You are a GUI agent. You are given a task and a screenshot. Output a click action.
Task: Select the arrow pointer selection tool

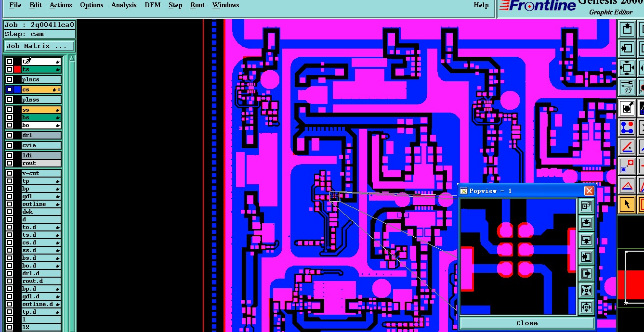pyautogui.click(x=627, y=204)
